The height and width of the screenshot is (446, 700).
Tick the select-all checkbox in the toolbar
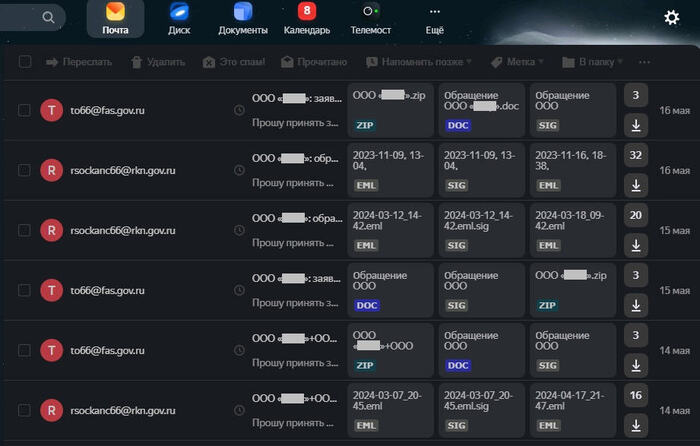pos(25,62)
